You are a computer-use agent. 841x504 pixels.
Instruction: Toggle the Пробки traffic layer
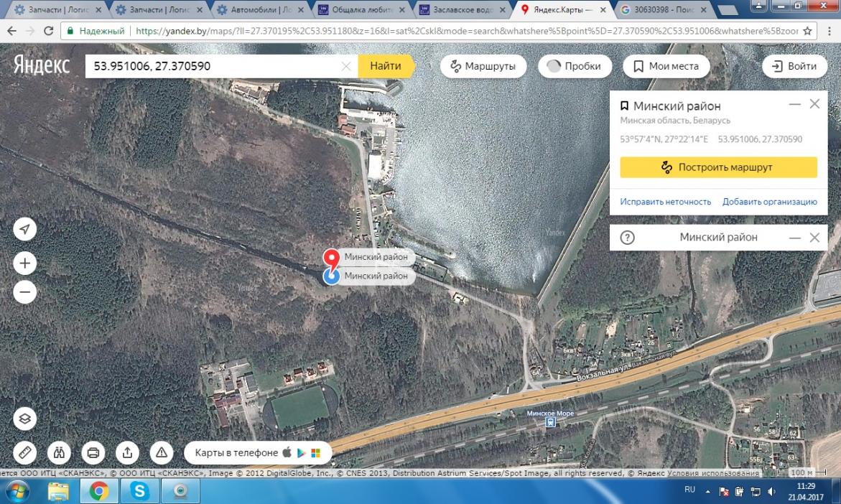click(574, 66)
